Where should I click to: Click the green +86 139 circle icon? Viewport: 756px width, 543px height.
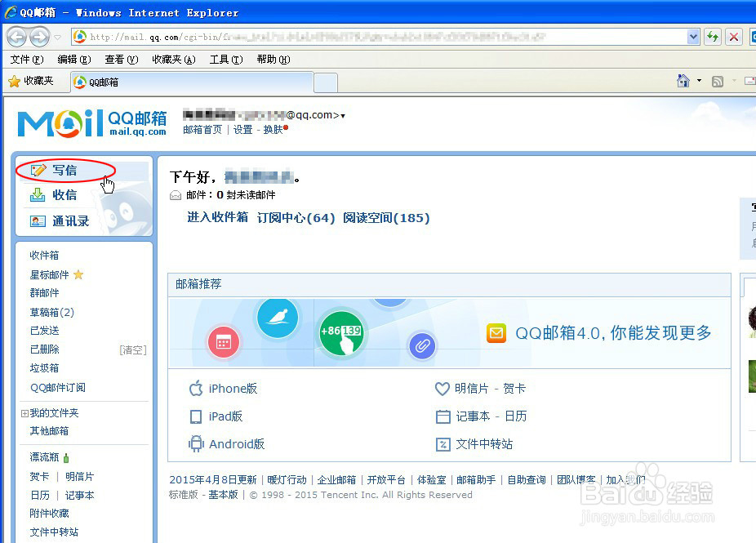(x=341, y=333)
